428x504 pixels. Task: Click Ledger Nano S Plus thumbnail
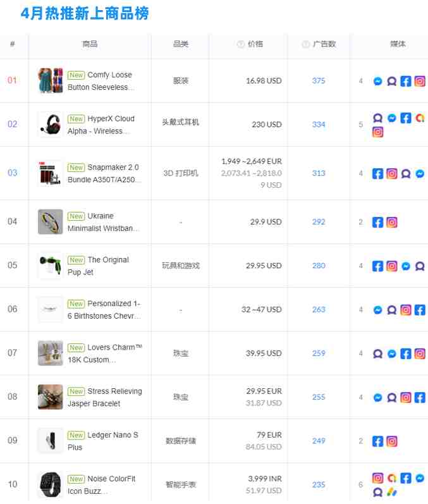(51, 441)
